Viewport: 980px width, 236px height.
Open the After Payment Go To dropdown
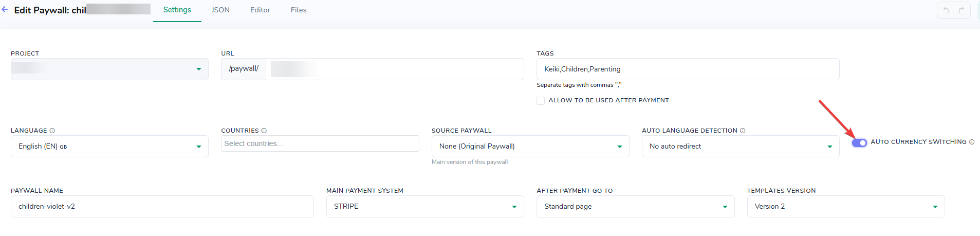tap(636, 207)
